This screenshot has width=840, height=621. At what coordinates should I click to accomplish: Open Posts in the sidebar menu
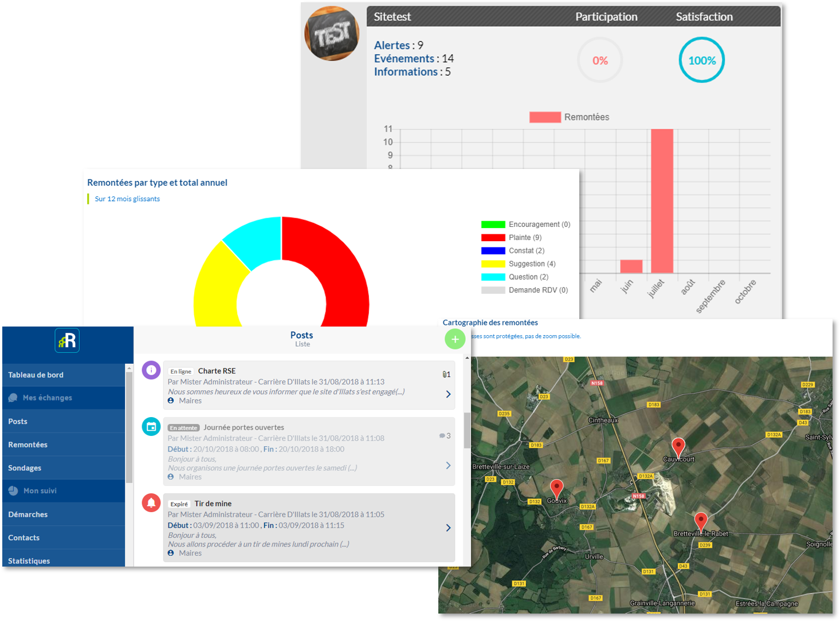(x=64, y=421)
